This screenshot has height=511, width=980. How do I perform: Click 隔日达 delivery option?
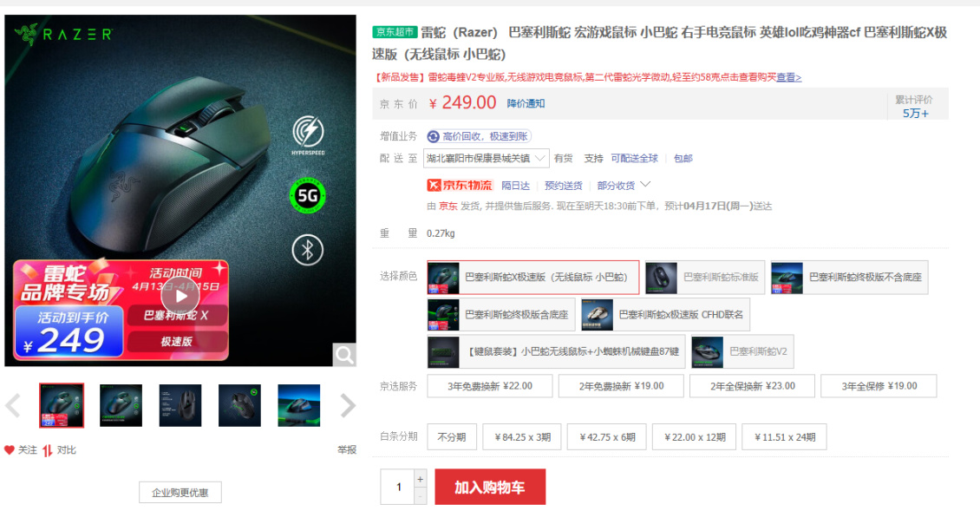tap(516, 185)
